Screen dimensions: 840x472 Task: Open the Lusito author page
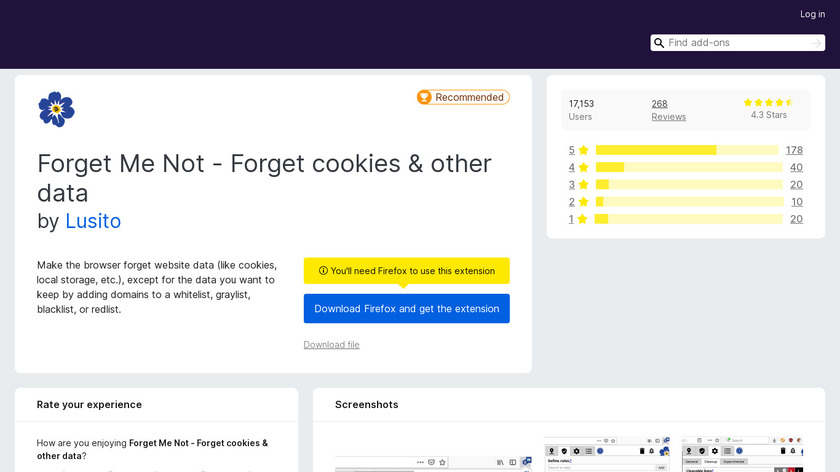point(93,221)
